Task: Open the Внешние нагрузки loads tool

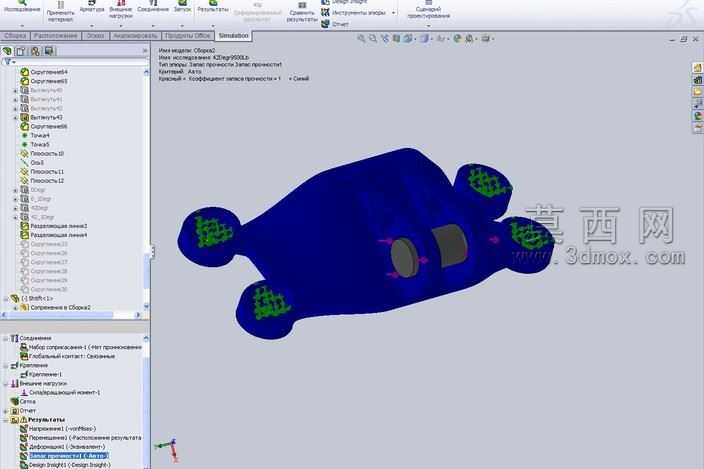Action: click(x=120, y=10)
